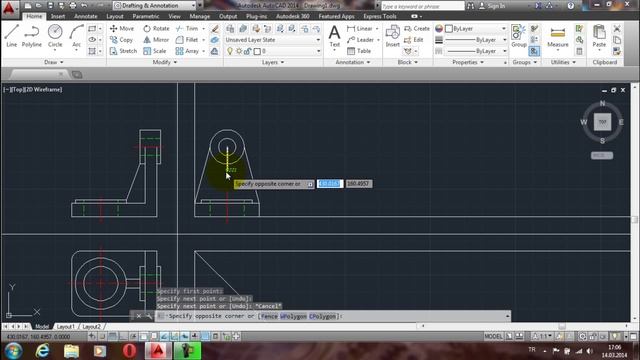
Task: Switch to the Layout1 tab
Action: coord(66,327)
